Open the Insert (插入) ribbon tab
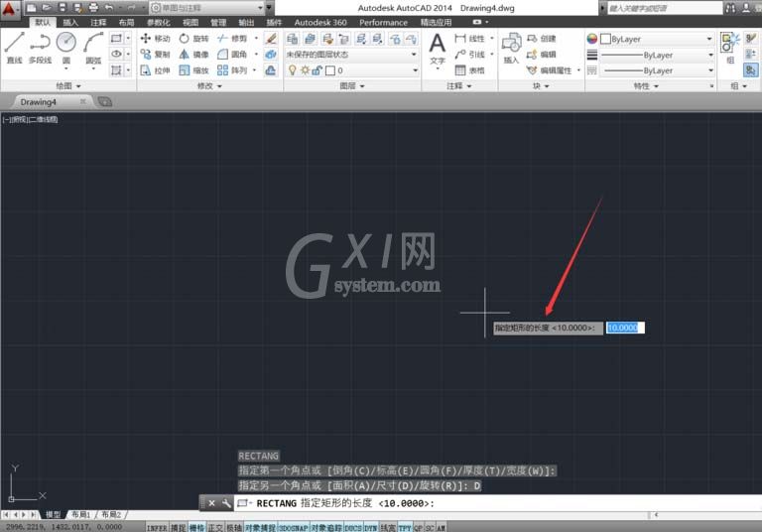The image size is (762, 532). coord(70,23)
